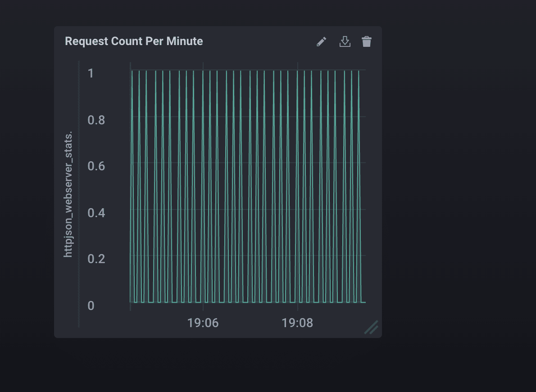This screenshot has height=392, width=536.
Task: Click the 19:06 x-axis time label
Action: click(203, 323)
